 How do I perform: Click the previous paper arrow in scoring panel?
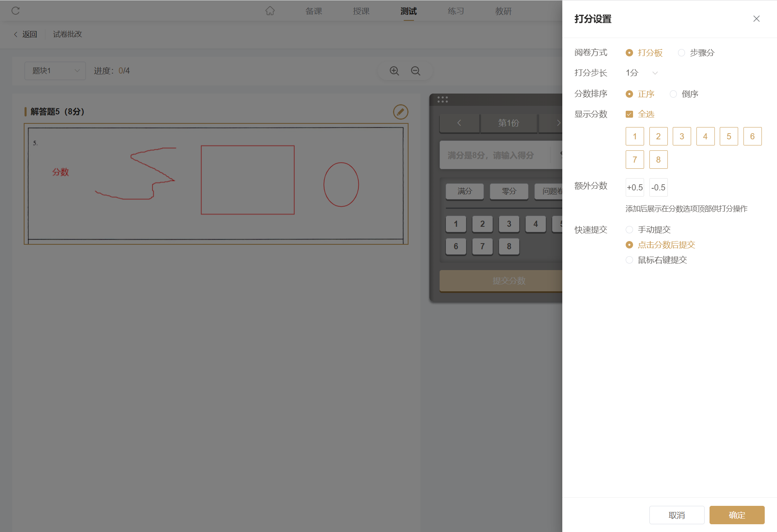point(459,123)
